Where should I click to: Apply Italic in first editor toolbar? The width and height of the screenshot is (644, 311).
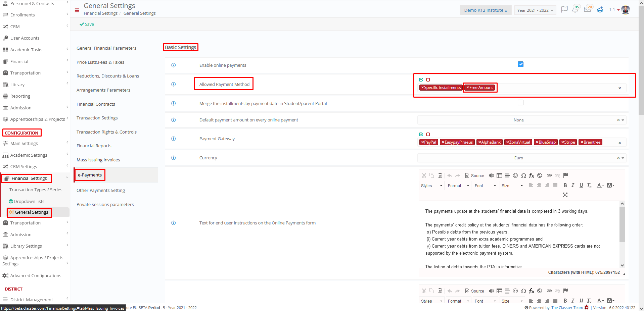tap(573, 185)
